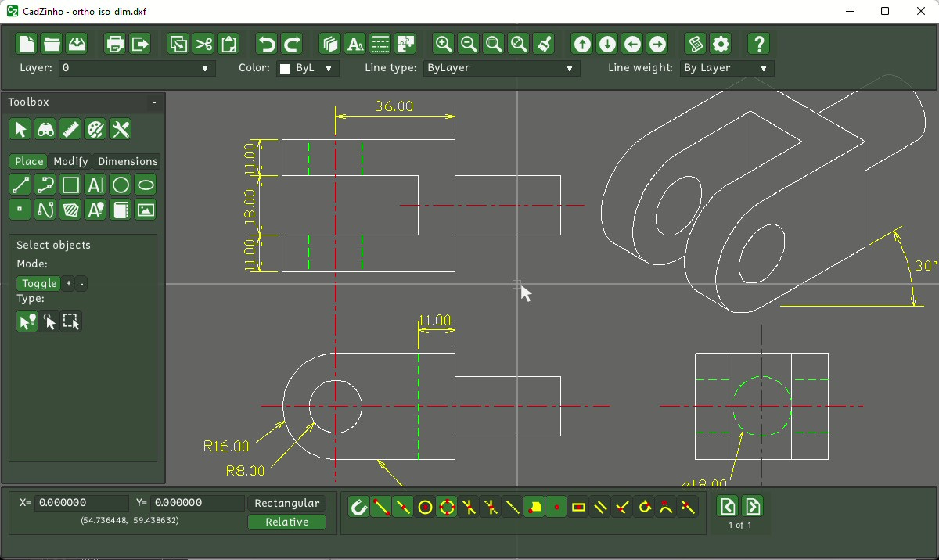Click the binoculars find tool

click(45, 129)
